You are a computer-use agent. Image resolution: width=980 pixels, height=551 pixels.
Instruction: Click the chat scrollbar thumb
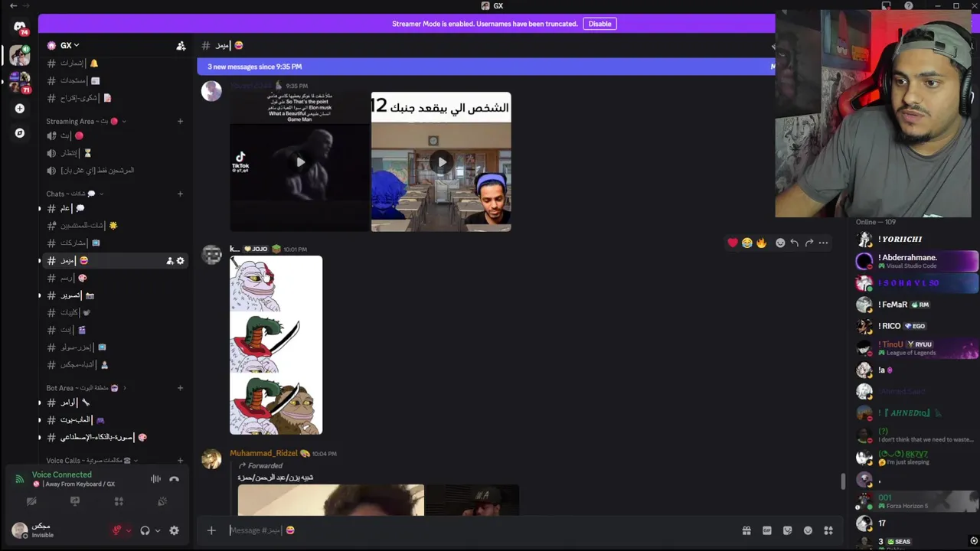(x=844, y=481)
